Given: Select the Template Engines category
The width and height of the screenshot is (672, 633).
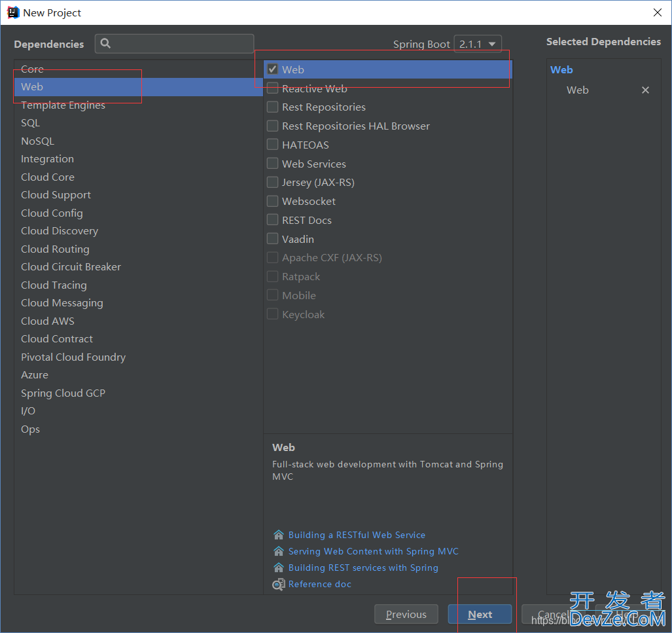Looking at the screenshot, I should (x=139, y=105).
